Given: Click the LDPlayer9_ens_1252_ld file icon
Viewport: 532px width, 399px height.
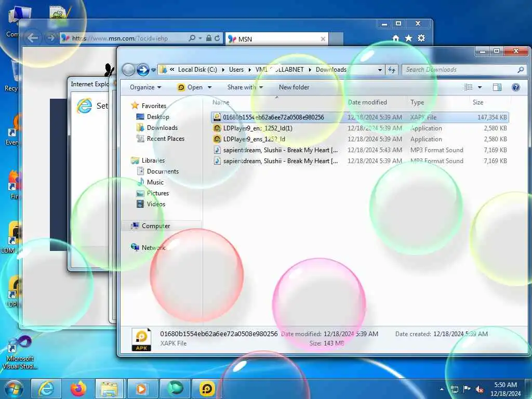Looking at the screenshot, I should (x=217, y=139).
